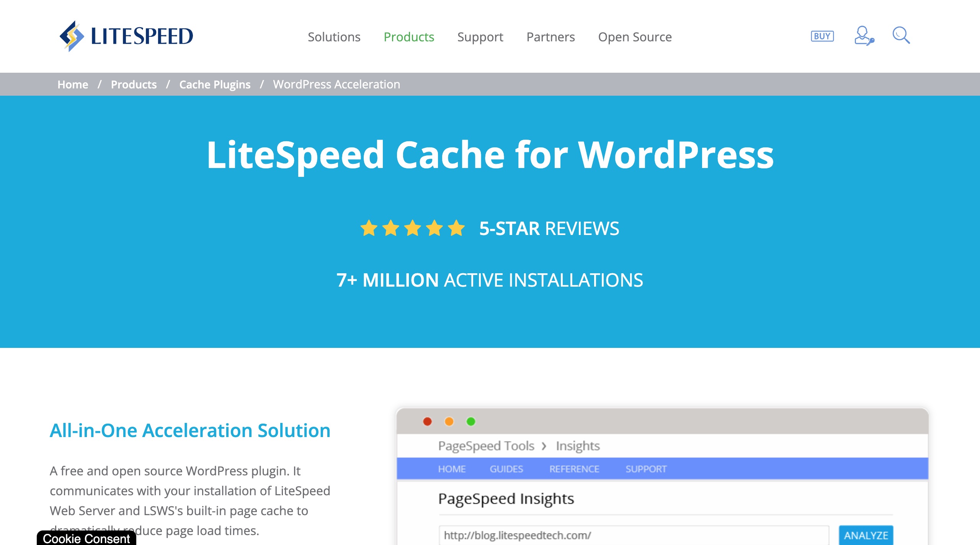Click the ANALYZE button in preview image

coord(866,535)
